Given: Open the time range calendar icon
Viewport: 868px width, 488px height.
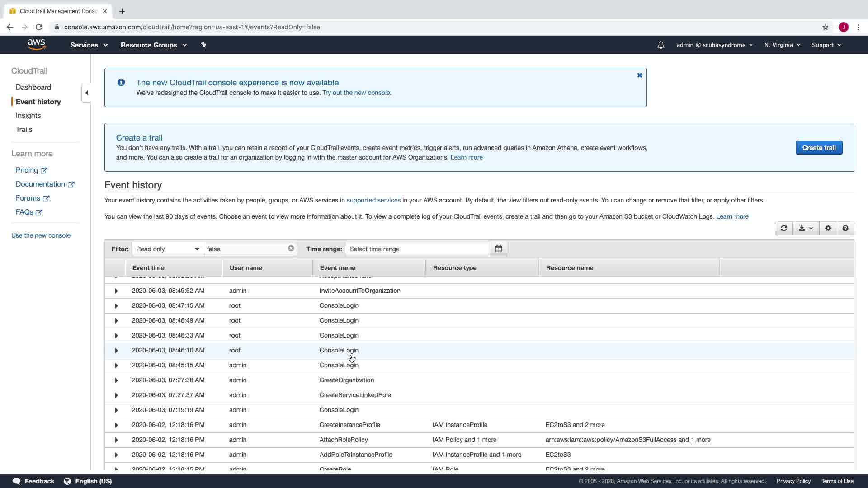Looking at the screenshot, I should (x=498, y=249).
